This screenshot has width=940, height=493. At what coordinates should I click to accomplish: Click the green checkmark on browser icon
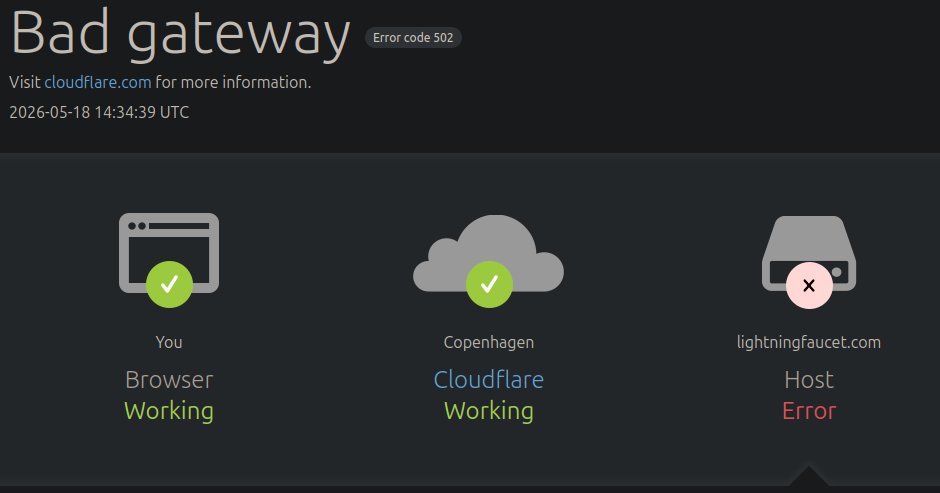point(169,284)
